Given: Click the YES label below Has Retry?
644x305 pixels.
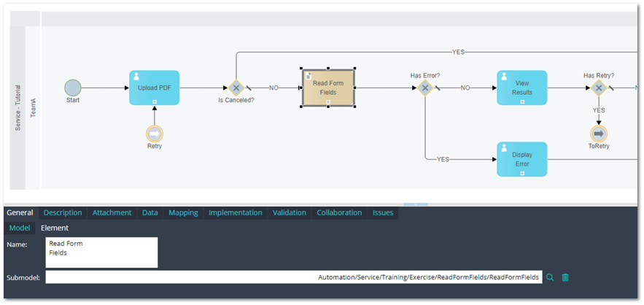Looking at the screenshot, I should [599, 110].
